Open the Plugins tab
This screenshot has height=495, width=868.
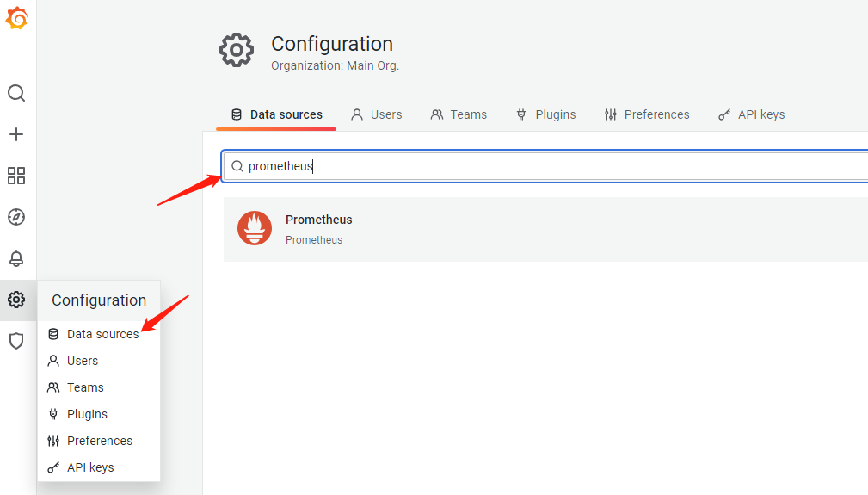click(x=545, y=114)
